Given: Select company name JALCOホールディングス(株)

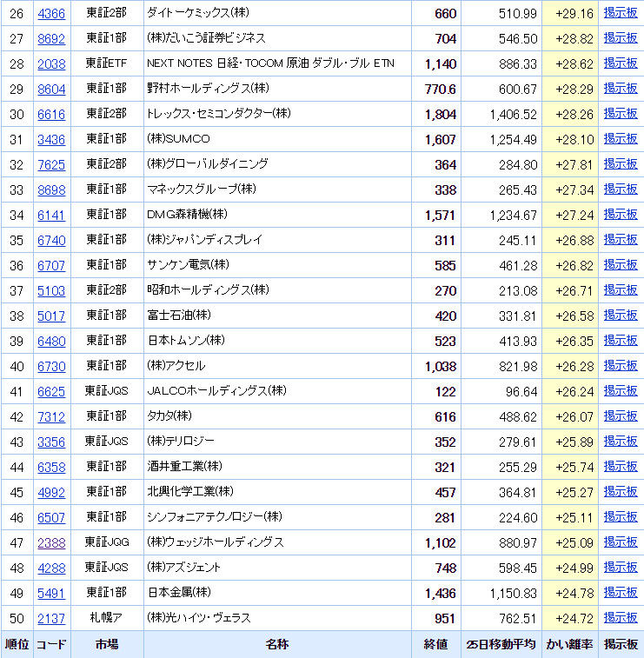Looking at the screenshot, I should click(216, 390).
